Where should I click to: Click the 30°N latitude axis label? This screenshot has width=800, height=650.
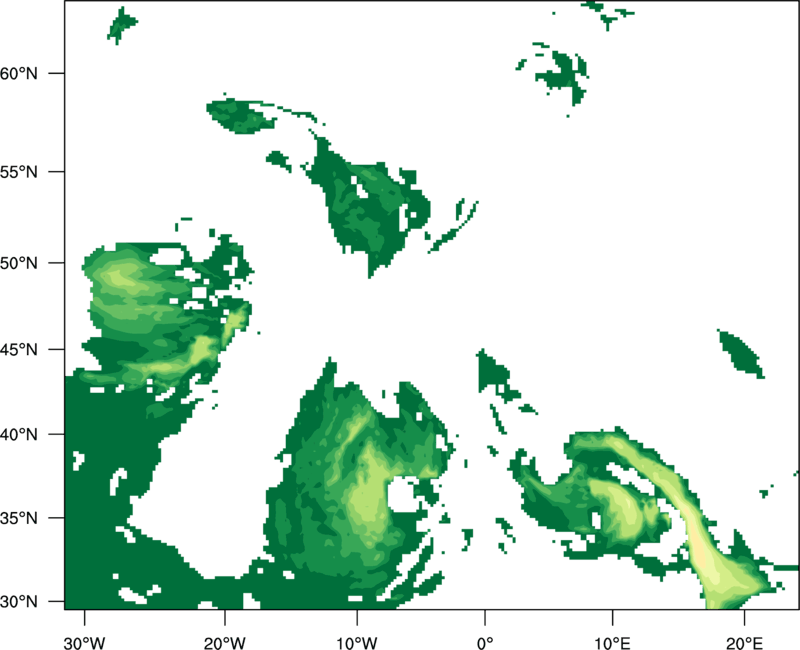coord(19,602)
